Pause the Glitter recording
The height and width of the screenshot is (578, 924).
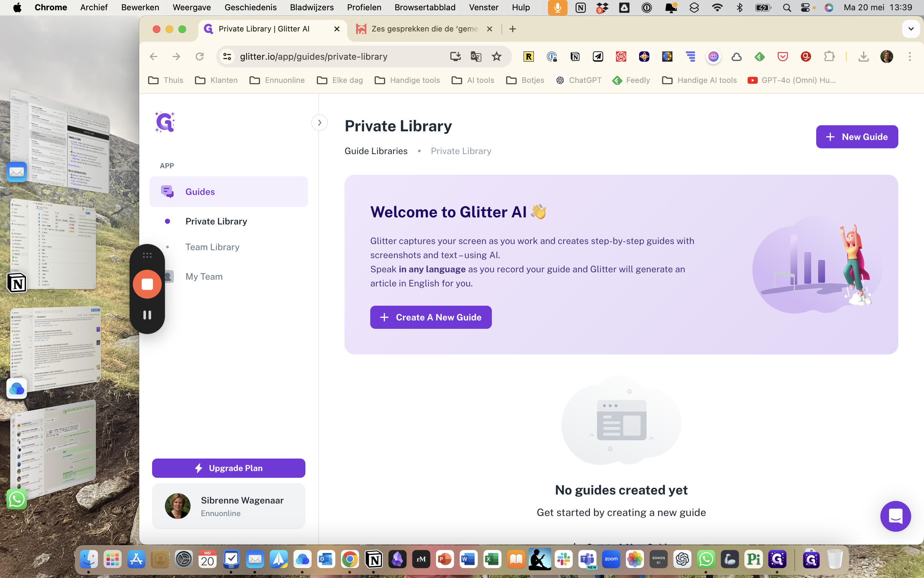click(147, 315)
